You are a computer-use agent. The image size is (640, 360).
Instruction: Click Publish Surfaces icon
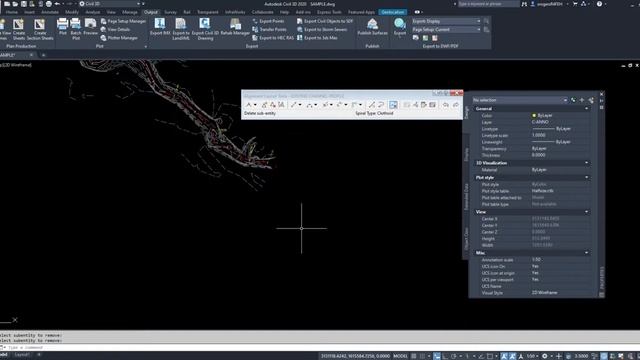point(372,24)
